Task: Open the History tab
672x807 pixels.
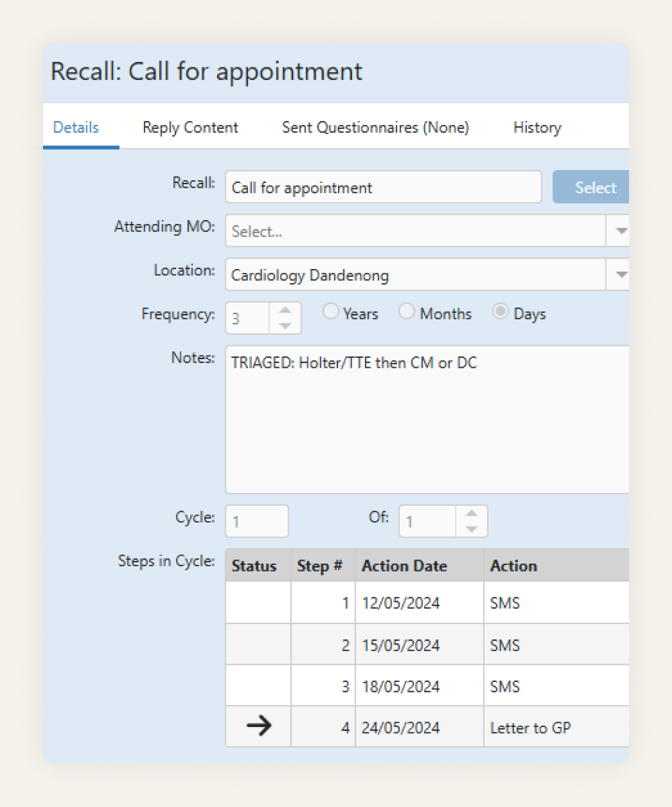Action: click(537, 127)
